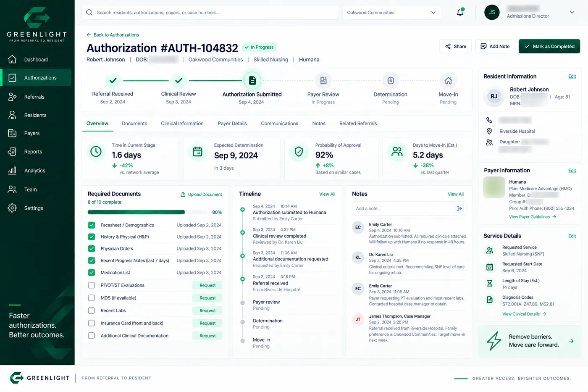Check the PT/OT/ST Evaluations checkbox
This screenshot has width=588, height=392.
91,285
